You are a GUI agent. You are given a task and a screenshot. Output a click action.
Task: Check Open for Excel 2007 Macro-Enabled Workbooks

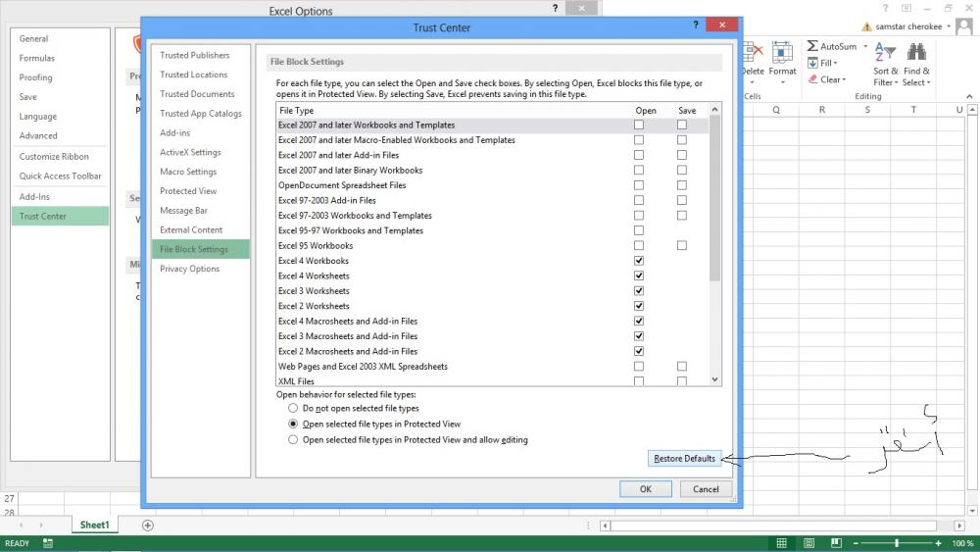coord(639,140)
